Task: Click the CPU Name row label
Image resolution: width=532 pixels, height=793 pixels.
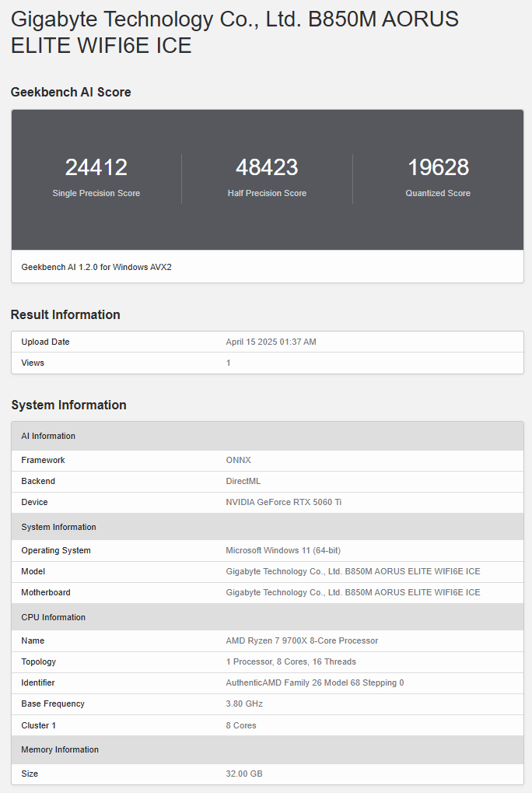Action: tap(33, 640)
